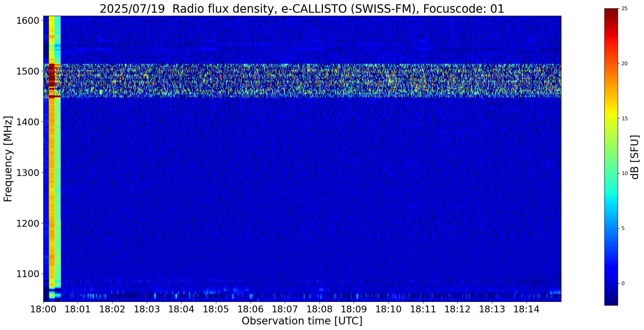Click the 18:07 time tick label
This screenshot has width=644, height=330.
point(285,309)
